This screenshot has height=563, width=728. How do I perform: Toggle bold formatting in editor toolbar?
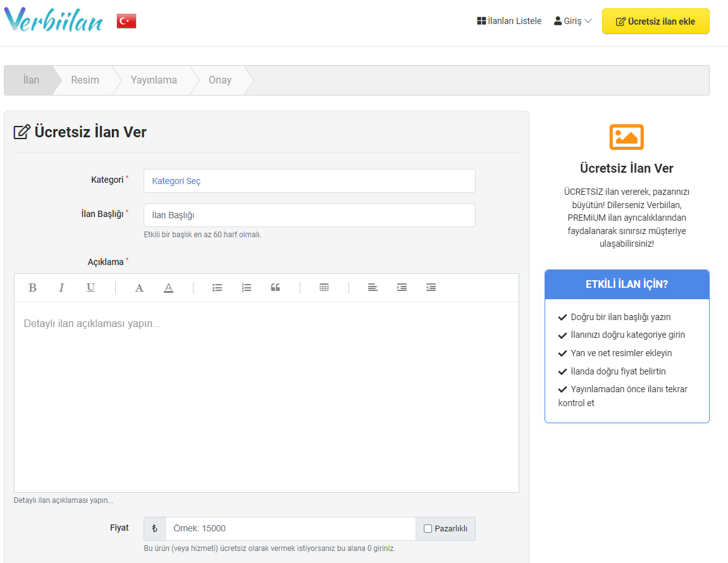(32, 288)
